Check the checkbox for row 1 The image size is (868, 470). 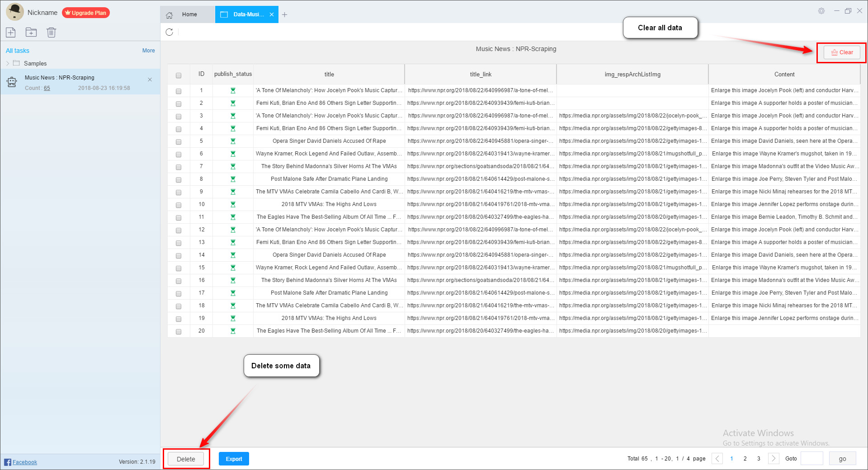click(179, 91)
